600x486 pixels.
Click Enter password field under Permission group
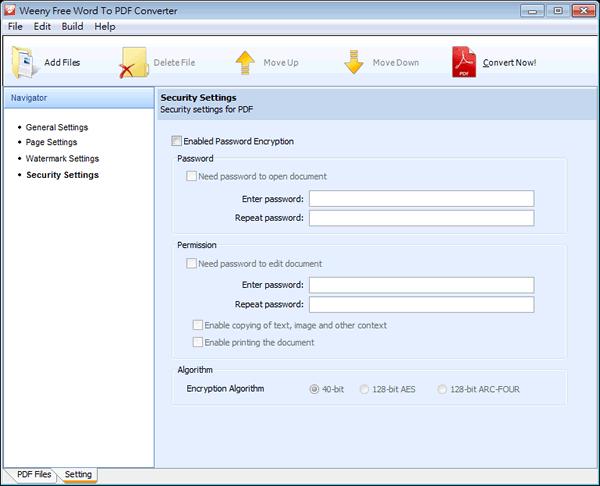click(421, 285)
